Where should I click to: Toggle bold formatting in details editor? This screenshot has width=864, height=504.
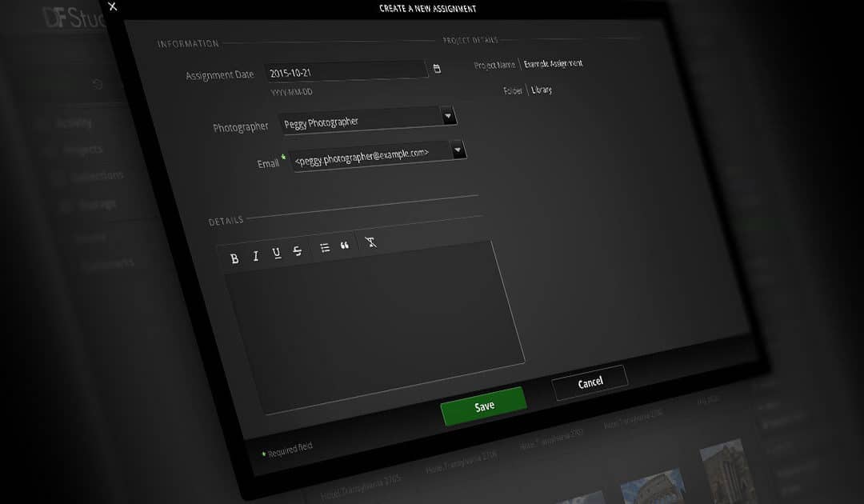point(234,258)
